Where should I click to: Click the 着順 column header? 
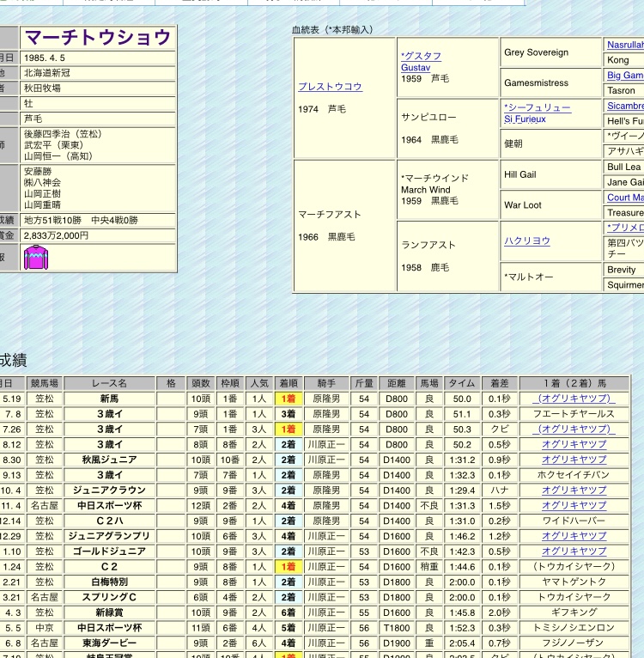pyautogui.click(x=288, y=383)
